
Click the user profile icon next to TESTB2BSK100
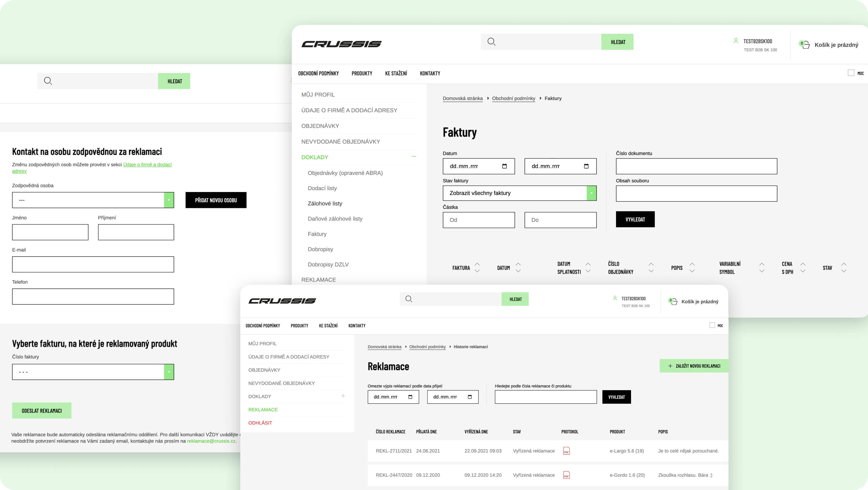(736, 41)
